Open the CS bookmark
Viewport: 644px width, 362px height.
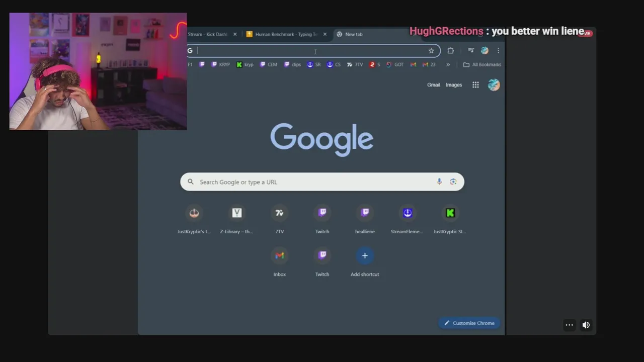point(334,65)
